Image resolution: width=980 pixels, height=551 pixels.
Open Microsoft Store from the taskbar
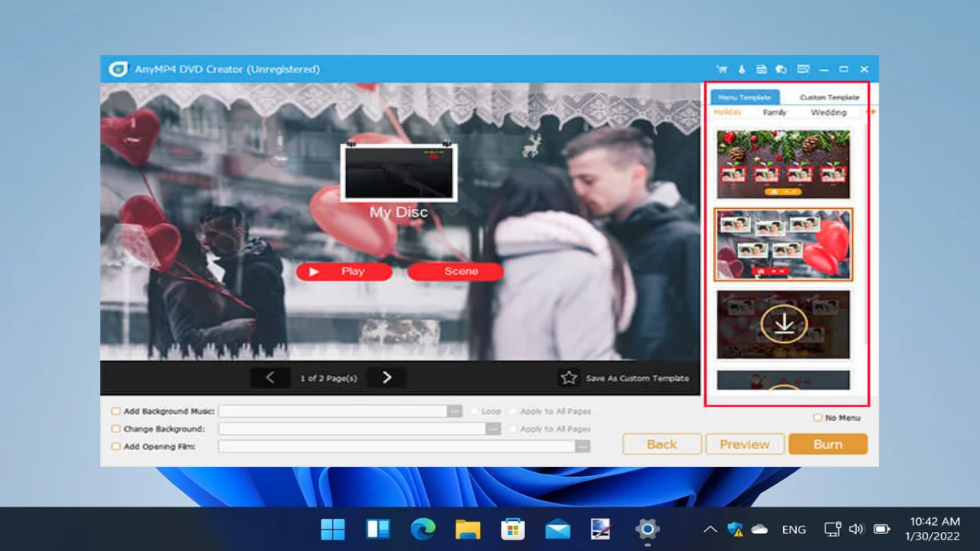pos(512,529)
